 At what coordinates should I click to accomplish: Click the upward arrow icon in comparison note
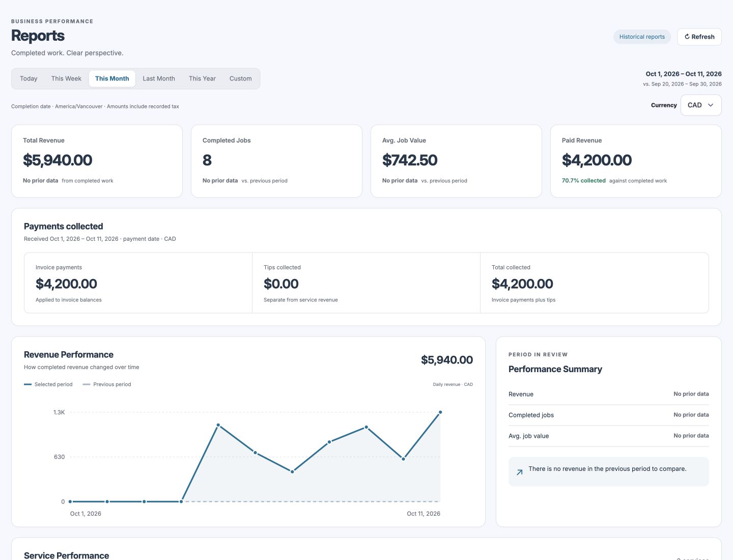click(520, 472)
